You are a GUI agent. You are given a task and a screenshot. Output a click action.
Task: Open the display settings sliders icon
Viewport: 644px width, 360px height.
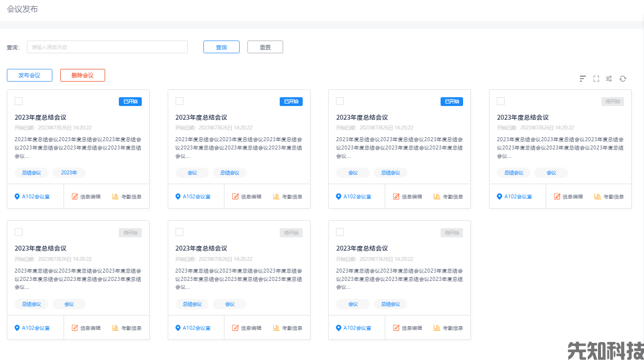(x=609, y=79)
